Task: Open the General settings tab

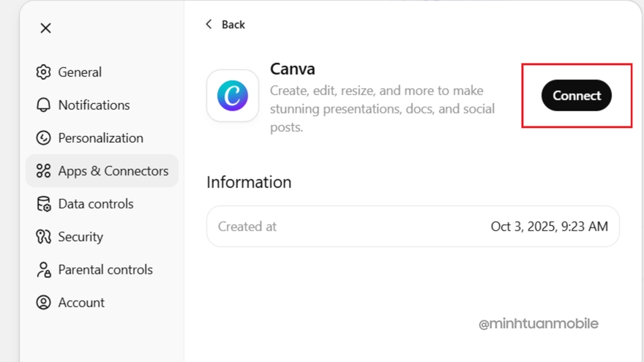Action: (80, 72)
